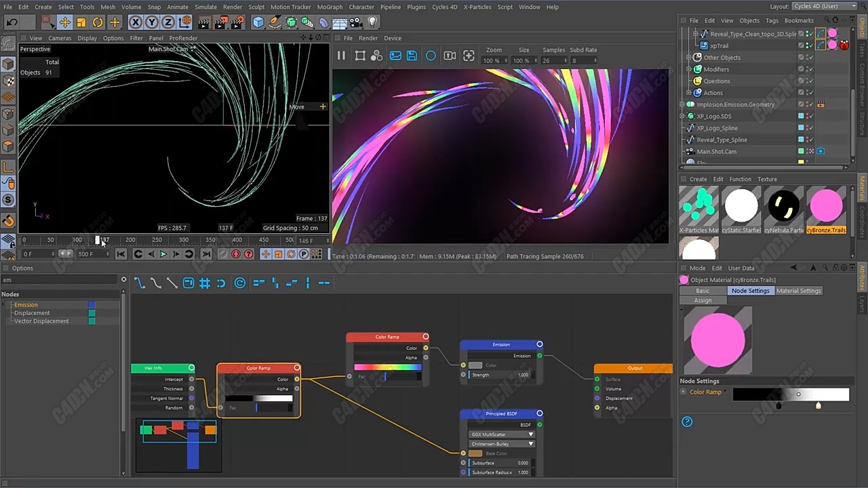This screenshot has width=868, height=488.
Task: Expand Implosion.Emission.Geometry in the tree
Action: click(683, 104)
